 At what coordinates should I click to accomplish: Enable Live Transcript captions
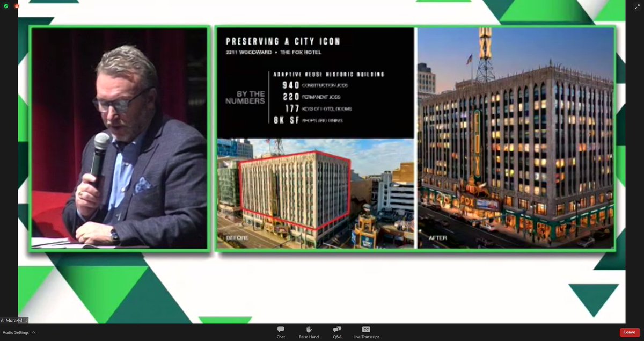(x=366, y=332)
